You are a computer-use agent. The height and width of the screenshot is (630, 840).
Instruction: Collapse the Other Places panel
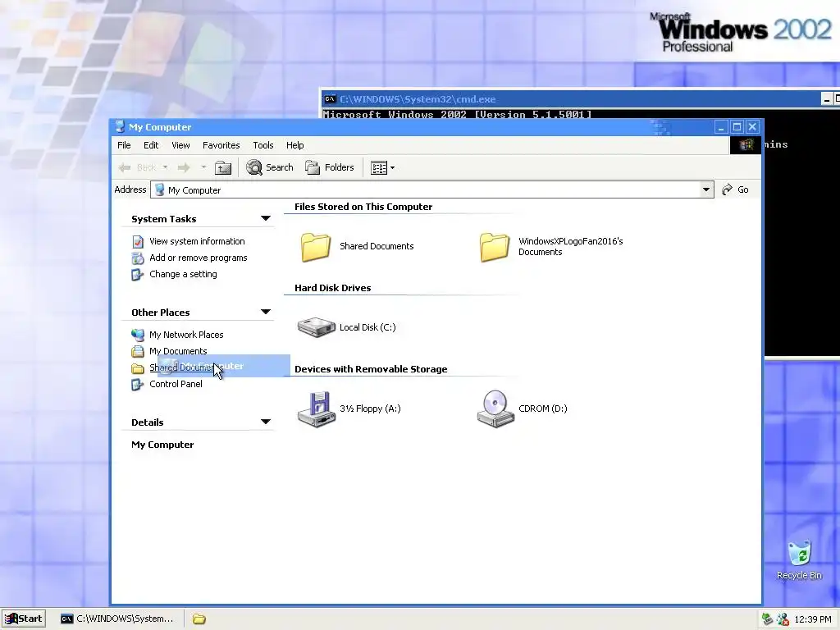(265, 312)
